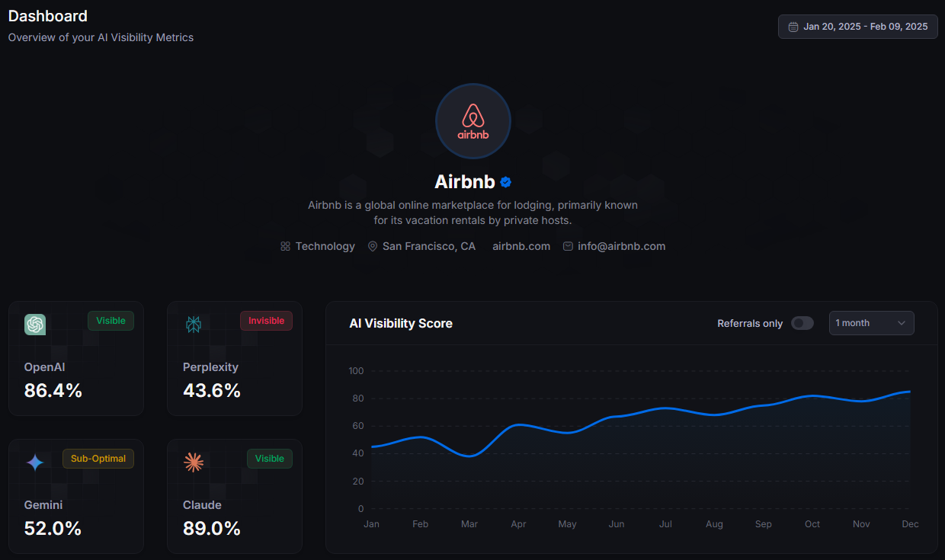The width and height of the screenshot is (945, 560).
Task: Click the Referrals only label
Action: coord(750,324)
